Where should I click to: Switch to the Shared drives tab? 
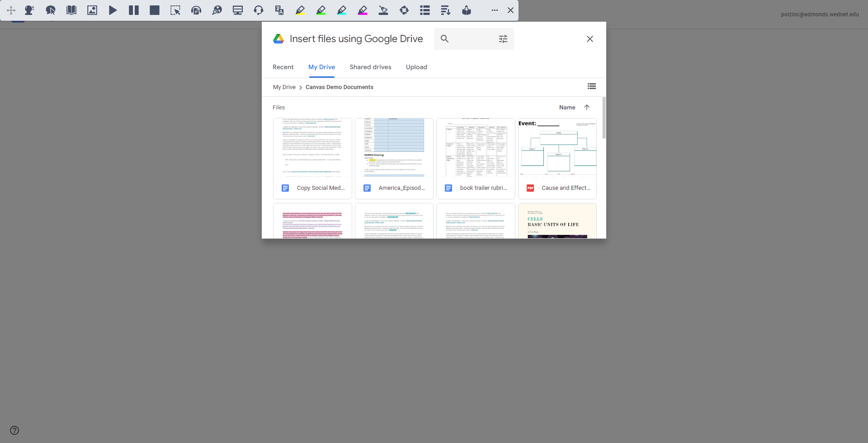tap(371, 67)
